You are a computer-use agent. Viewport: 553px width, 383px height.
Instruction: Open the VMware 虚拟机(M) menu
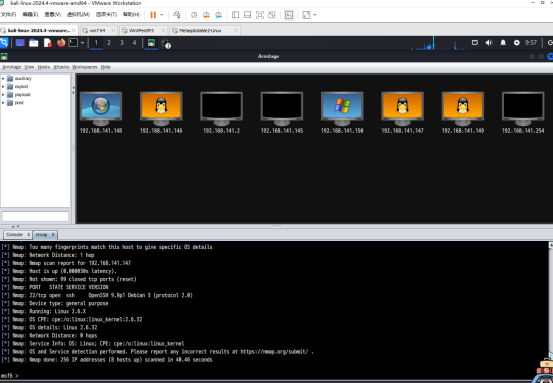click(x=78, y=14)
